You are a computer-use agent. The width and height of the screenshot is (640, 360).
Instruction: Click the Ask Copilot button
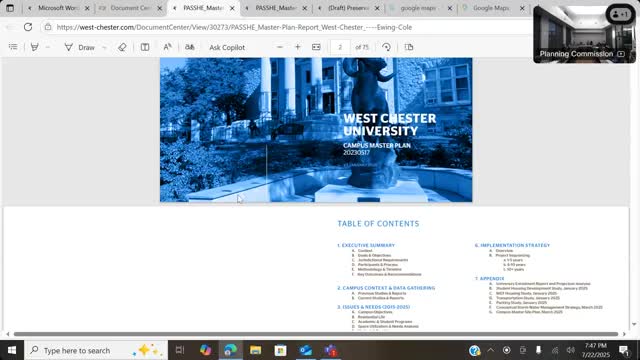227,47
